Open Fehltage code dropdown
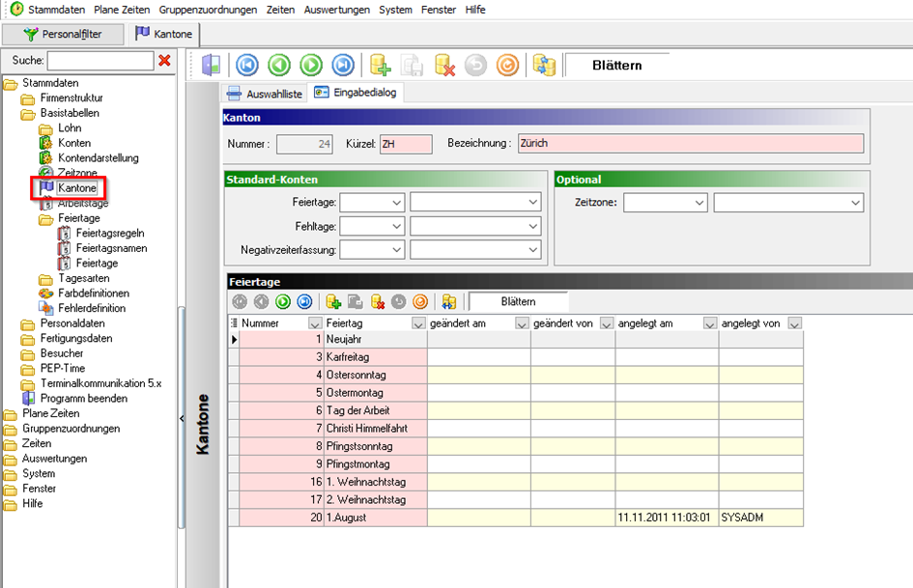The width and height of the screenshot is (913, 588). coord(396,227)
